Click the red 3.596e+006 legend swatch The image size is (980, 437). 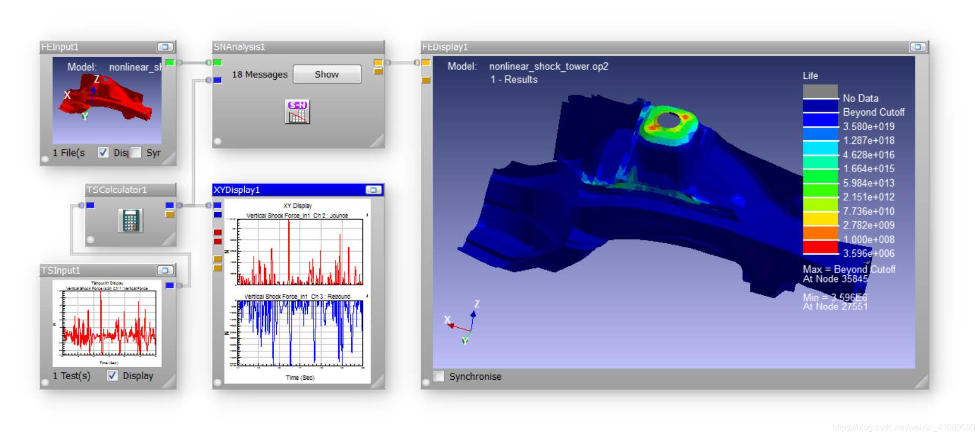(820, 247)
